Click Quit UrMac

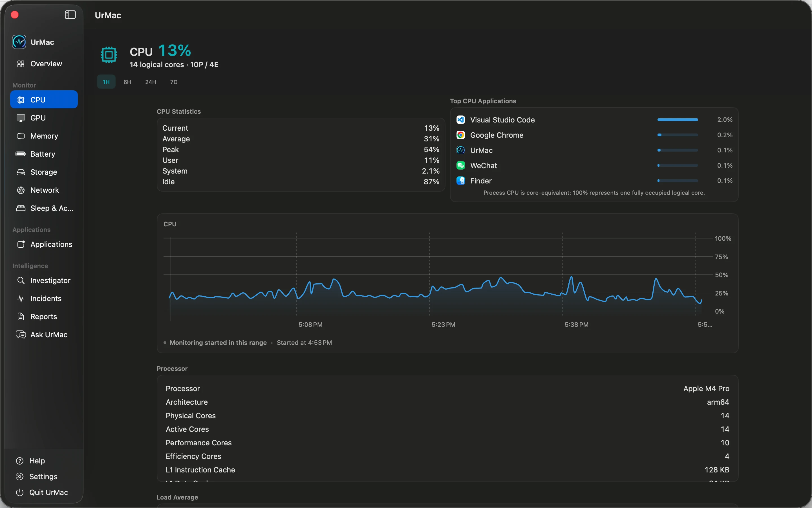42,492
